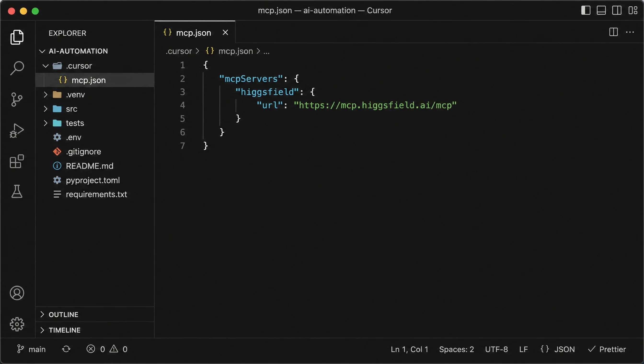The width and height of the screenshot is (644, 364).
Task: Open the Testing flask icon
Action: pos(17,191)
